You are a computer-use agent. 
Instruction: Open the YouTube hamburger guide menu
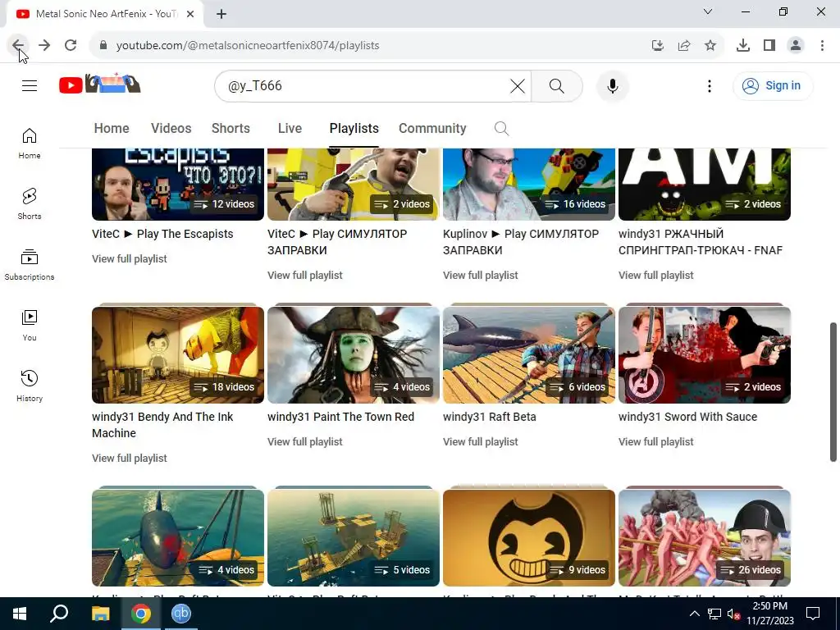point(30,85)
